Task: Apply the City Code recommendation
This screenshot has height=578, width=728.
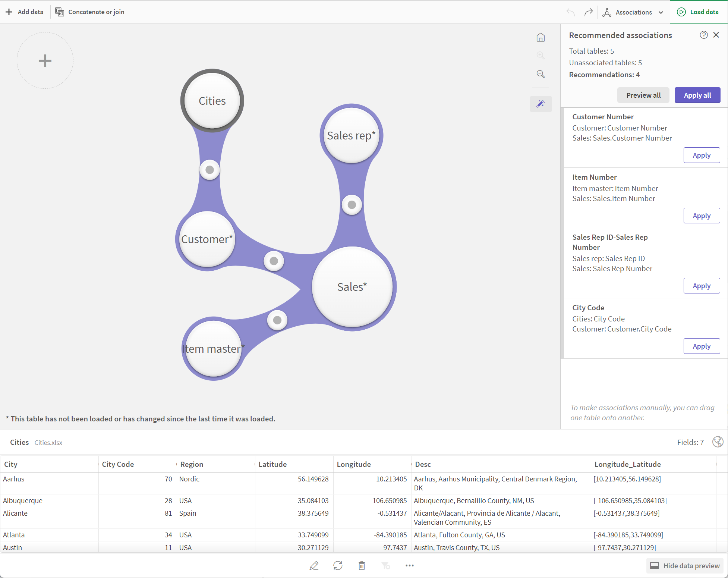Action: pyautogui.click(x=701, y=346)
